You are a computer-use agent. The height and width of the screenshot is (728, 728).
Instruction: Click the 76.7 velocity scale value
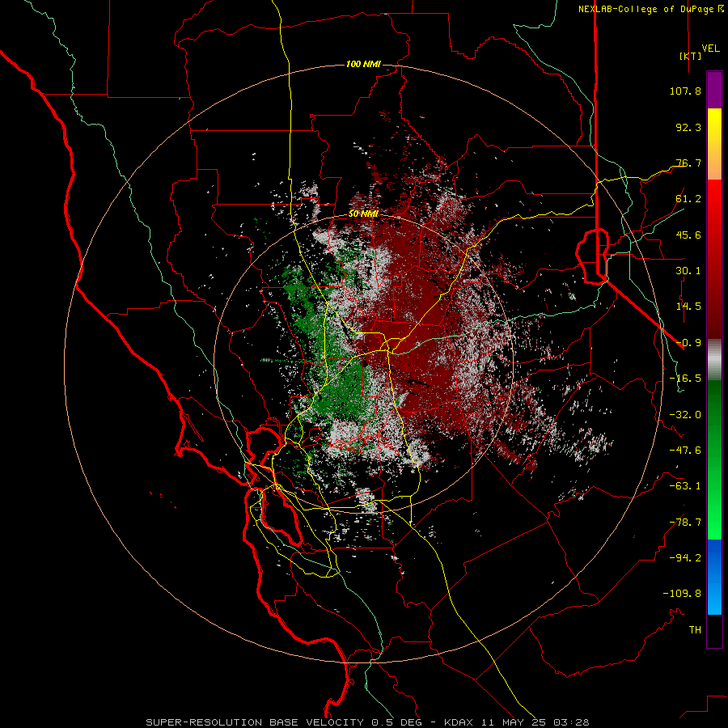point(688,163)
